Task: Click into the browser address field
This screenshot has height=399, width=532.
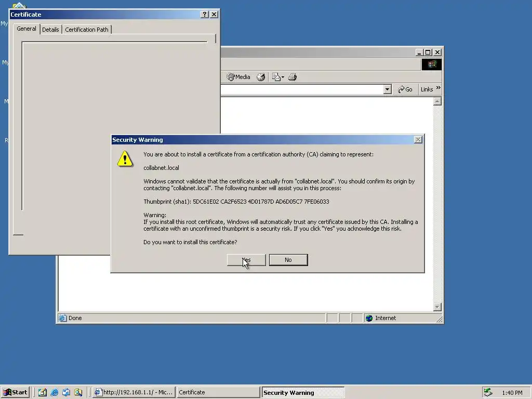Action: 302,89
